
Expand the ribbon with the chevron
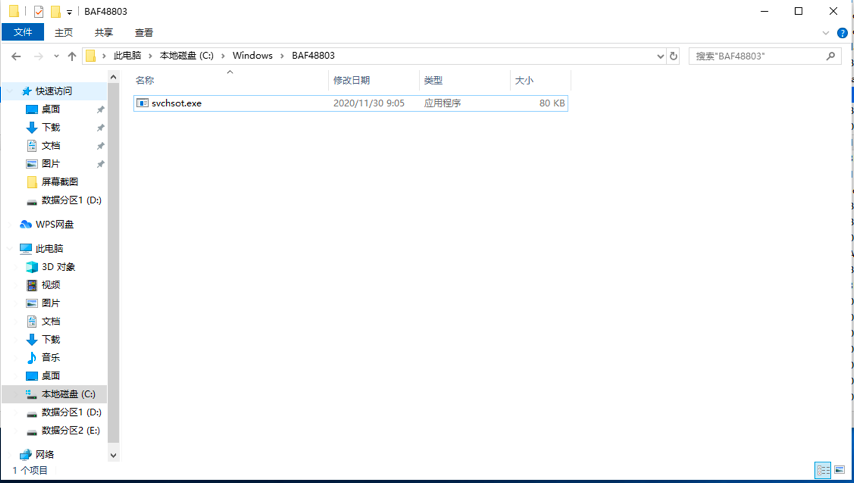[x=826, y=33]
